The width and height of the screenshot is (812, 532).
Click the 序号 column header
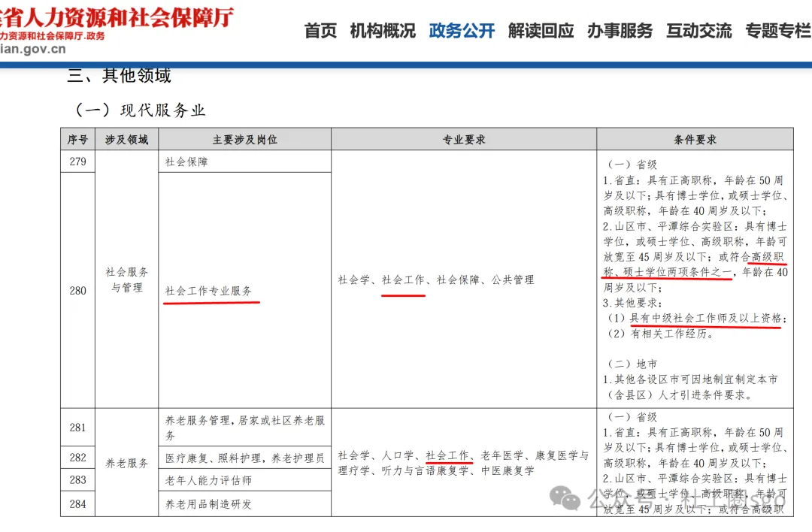coord(77,139)
